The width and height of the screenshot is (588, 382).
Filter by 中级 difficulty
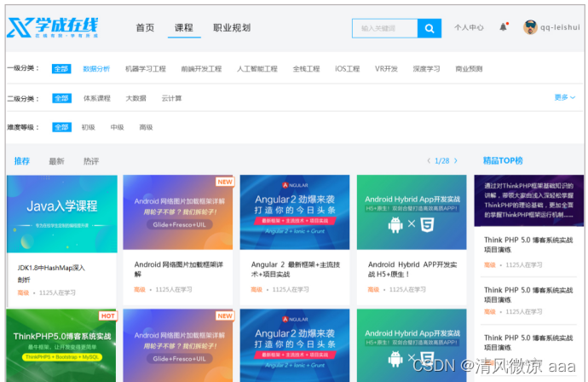coord(117,127)
